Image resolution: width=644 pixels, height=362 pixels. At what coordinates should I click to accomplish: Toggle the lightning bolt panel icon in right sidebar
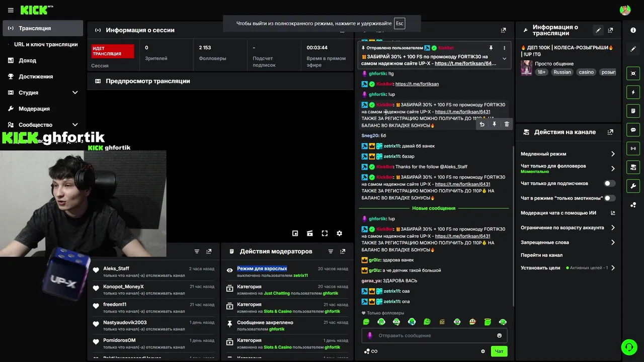point(633,92)
